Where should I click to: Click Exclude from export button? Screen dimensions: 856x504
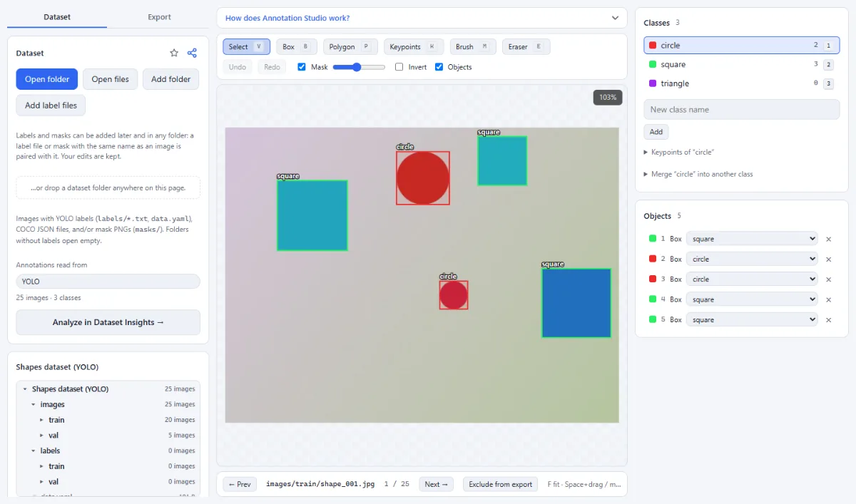[x=501, y=484]
